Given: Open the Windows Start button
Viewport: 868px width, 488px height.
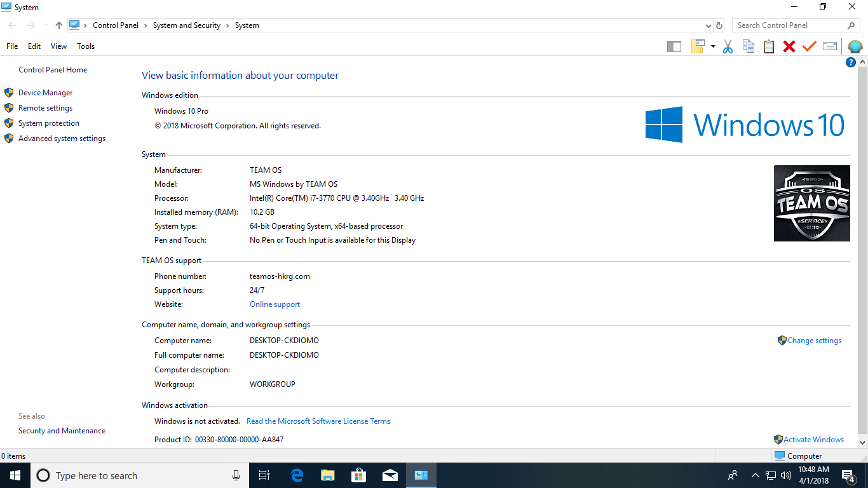Looking at the screenshot, I should pyautogui.click(x=15, y=475).
